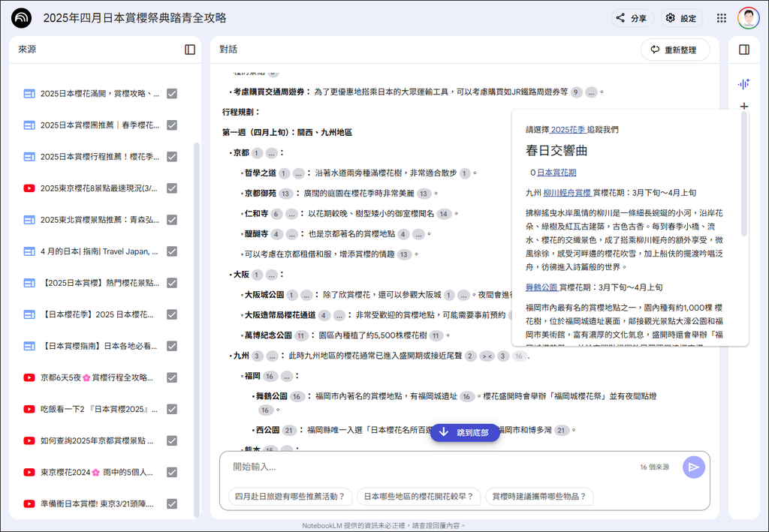Click YouTube icon for 準備衝日本賞櫻 source
The height and width of the screenshot is (532, 769).
click(x=29, y=503)
